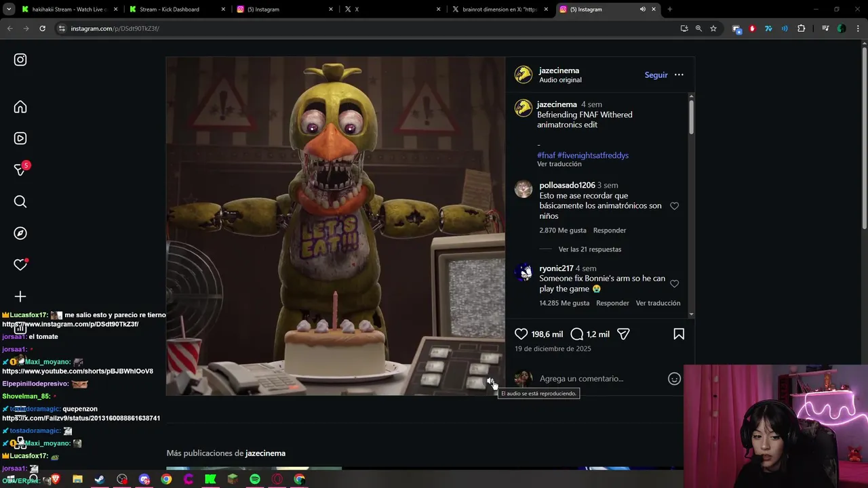Click the Audio original label

click(x=560, y=80)
